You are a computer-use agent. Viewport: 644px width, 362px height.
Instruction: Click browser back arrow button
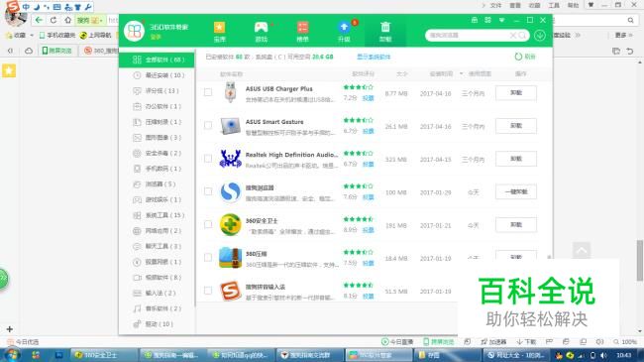point(39,20)
